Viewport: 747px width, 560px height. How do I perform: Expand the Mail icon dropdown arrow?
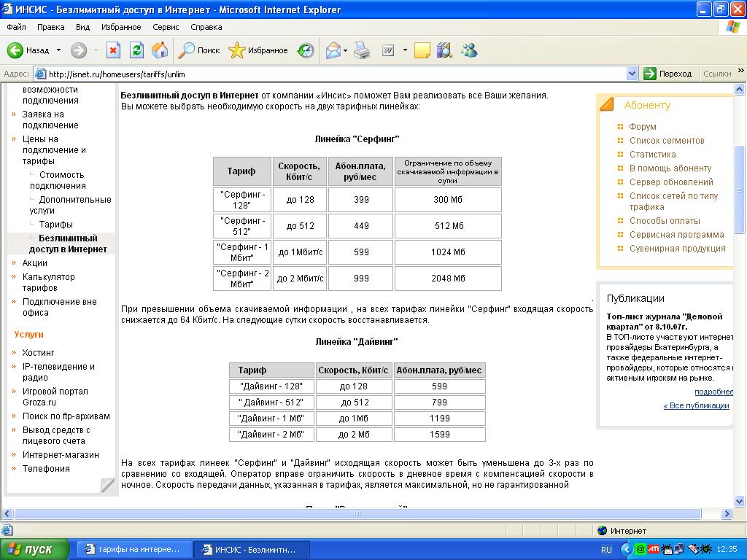(345, 50)
